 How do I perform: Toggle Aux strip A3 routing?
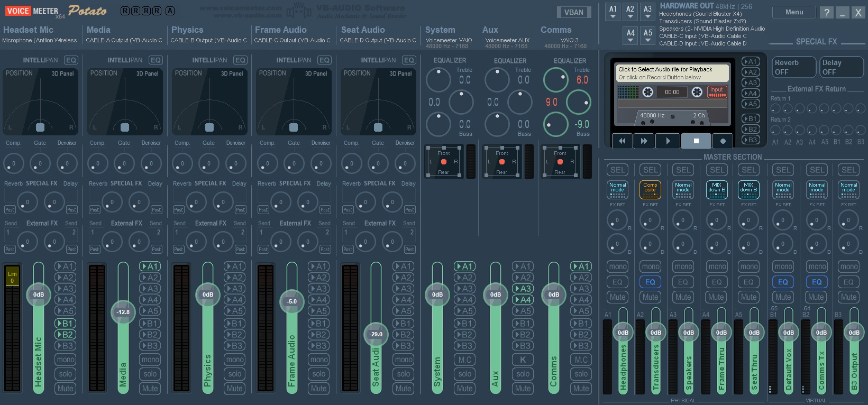[523, 289]
